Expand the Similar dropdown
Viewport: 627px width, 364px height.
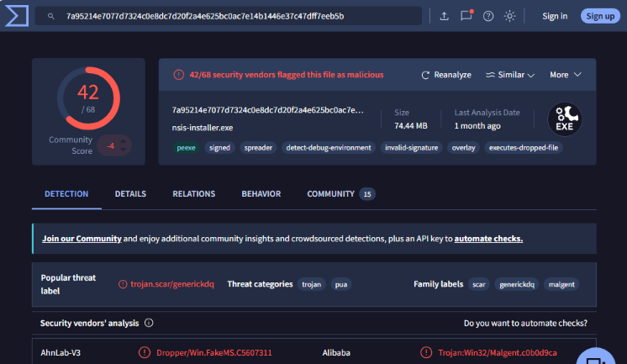tap(510, 75)
